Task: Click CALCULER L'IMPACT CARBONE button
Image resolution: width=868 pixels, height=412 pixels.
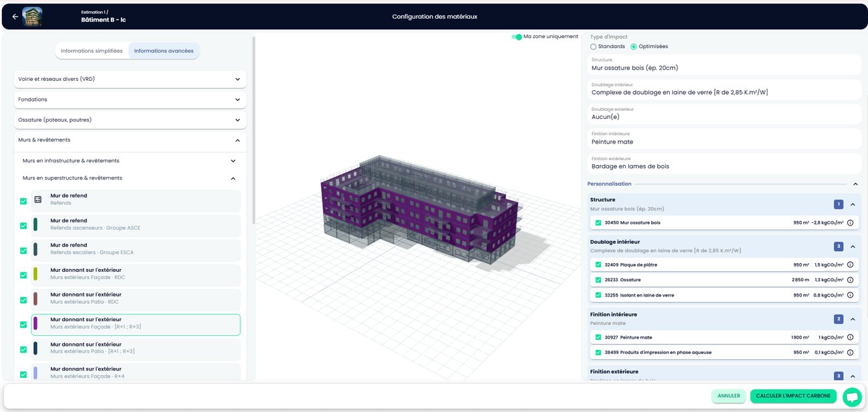Action: (x=793, y=396)
